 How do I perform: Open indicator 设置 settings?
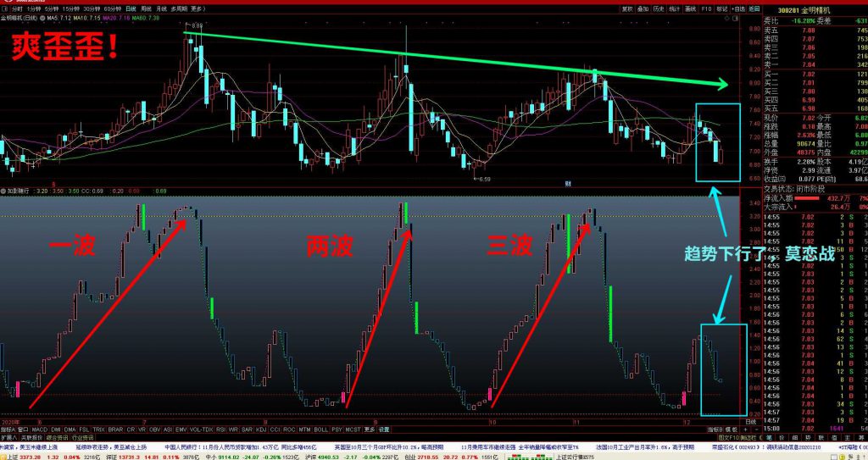click(384, 430)
